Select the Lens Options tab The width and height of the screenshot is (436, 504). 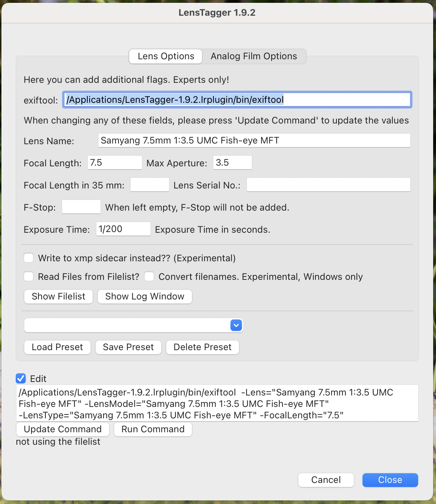tap(166, 56)
